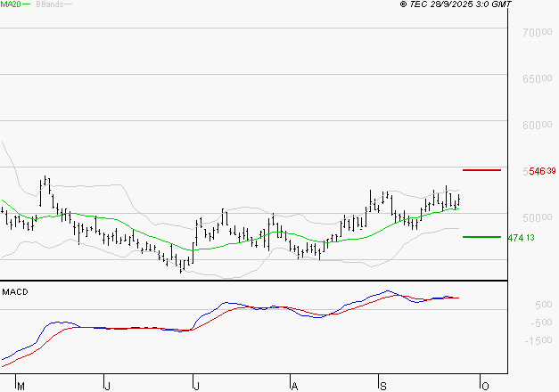Select the O month marker on time axis

(485, 385)
